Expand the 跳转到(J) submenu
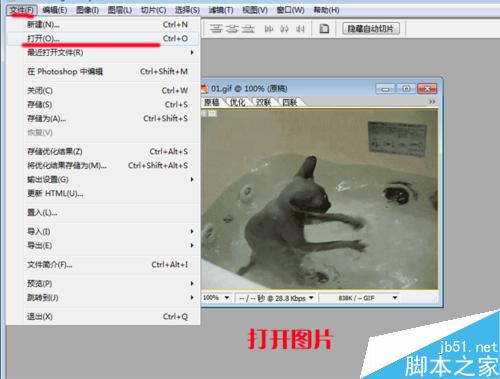Image resolution: width=500 pixels, height=379 pixels. tap(103, 297)
